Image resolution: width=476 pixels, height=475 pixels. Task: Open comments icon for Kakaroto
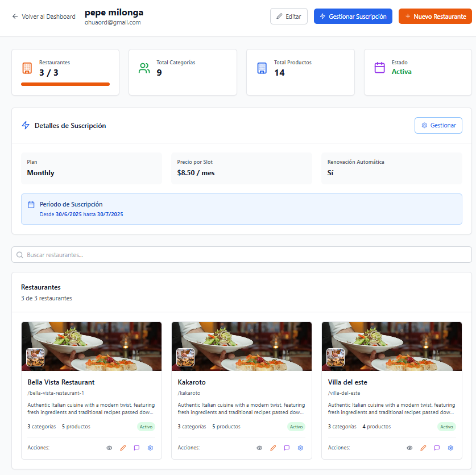coord(287,448)
